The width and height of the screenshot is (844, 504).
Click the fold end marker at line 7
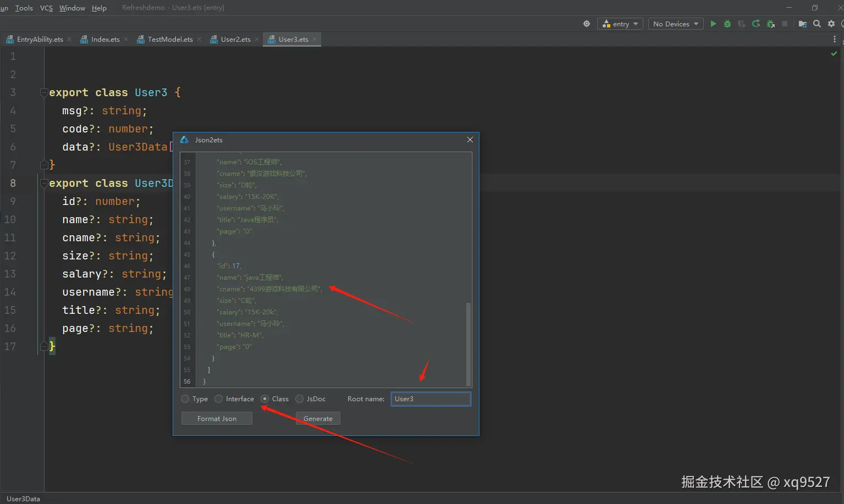44,164
